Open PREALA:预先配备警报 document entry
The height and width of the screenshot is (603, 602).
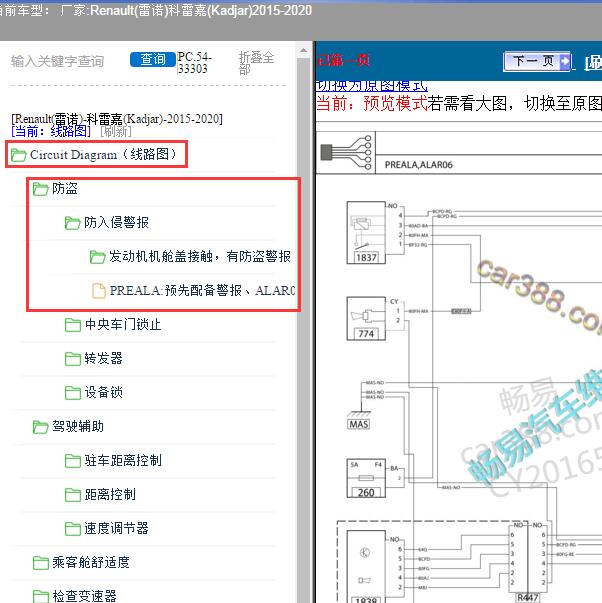tap(202, 290)
